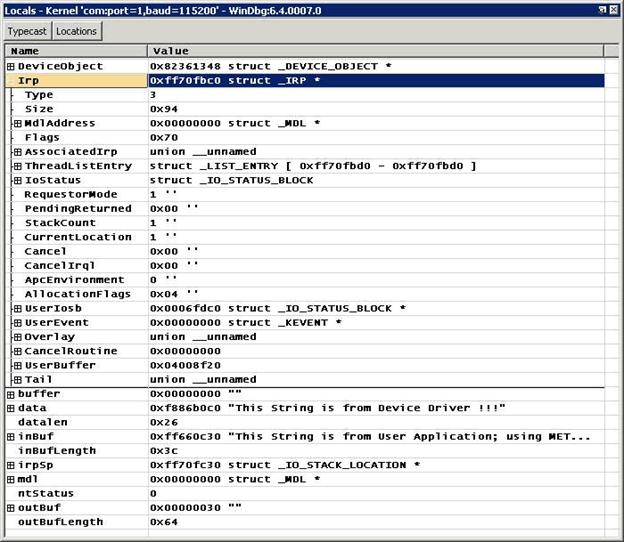Expand the inBuf variable plus icon

pos(11,437)
